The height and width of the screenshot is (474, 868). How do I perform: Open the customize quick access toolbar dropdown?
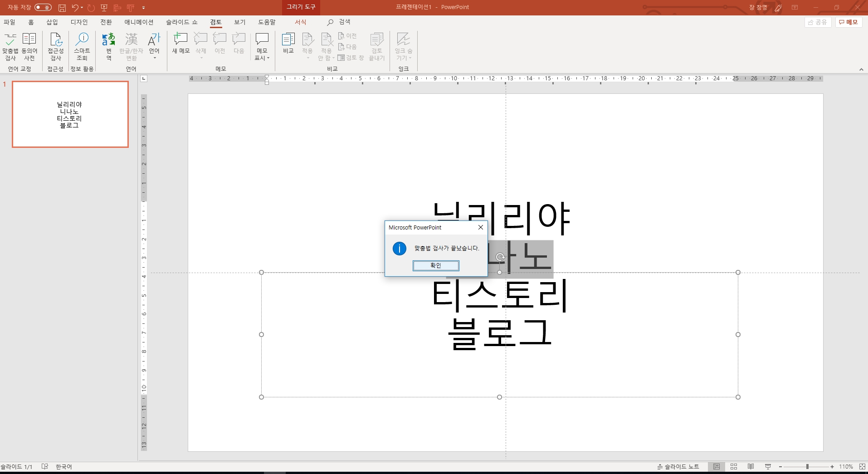tap(144, 8)
